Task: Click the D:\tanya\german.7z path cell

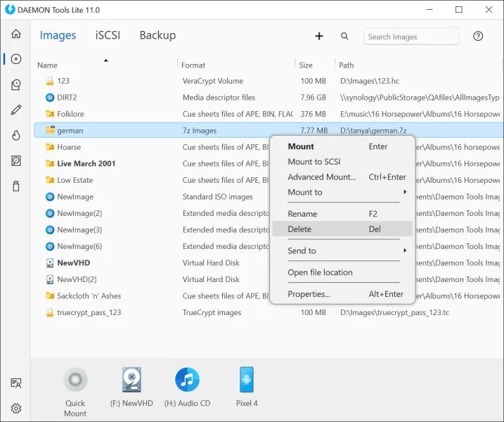Action: click(x=373, y=131)
